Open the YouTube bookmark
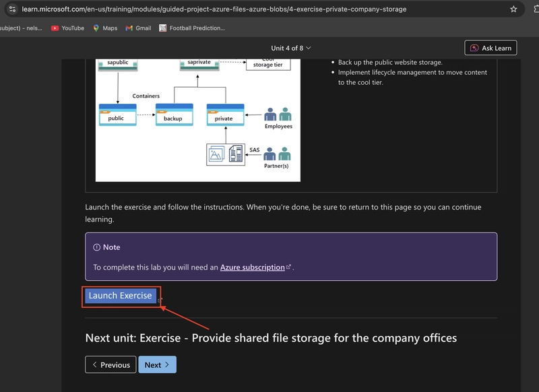The image size is (539, 392). [68, 28]
